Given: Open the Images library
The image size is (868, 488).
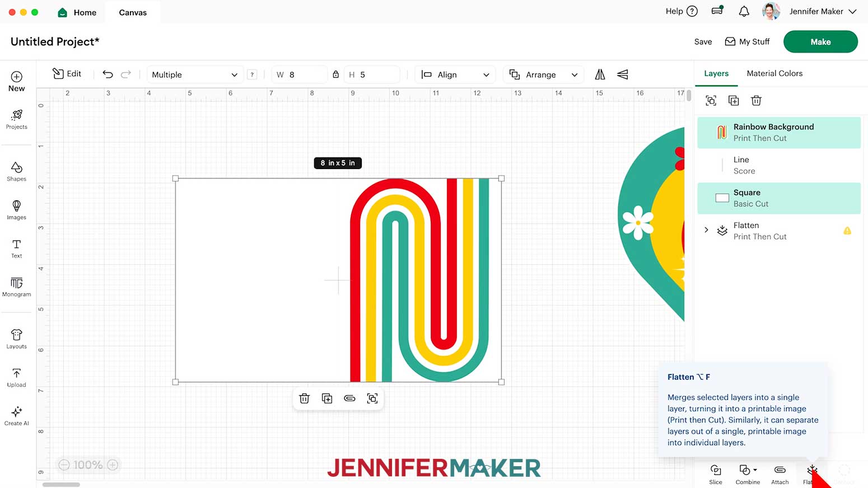Looking at the screenshot, I should click(17, 210).
